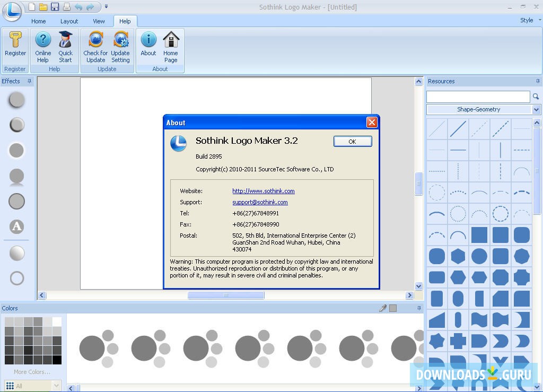The image size is (543, 392).
Task: Click the Resources panel scroll up arrow
Action: tap(537, 123)
